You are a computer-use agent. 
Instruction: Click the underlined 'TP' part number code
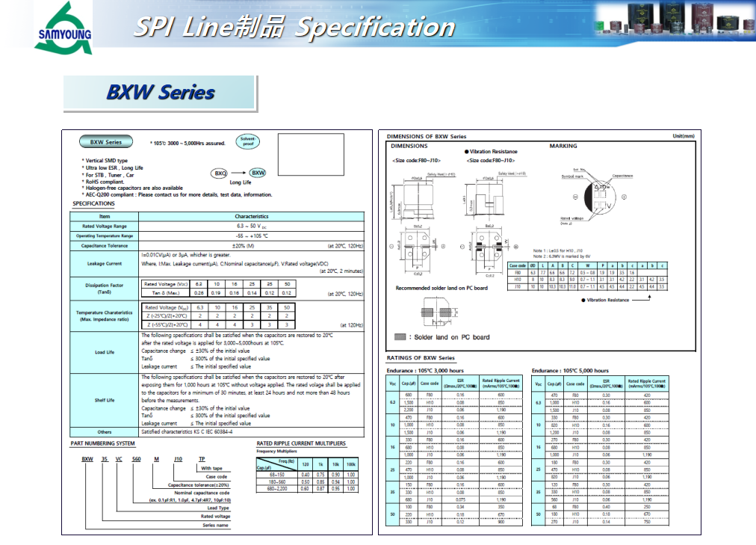click(x=202, y=459)
